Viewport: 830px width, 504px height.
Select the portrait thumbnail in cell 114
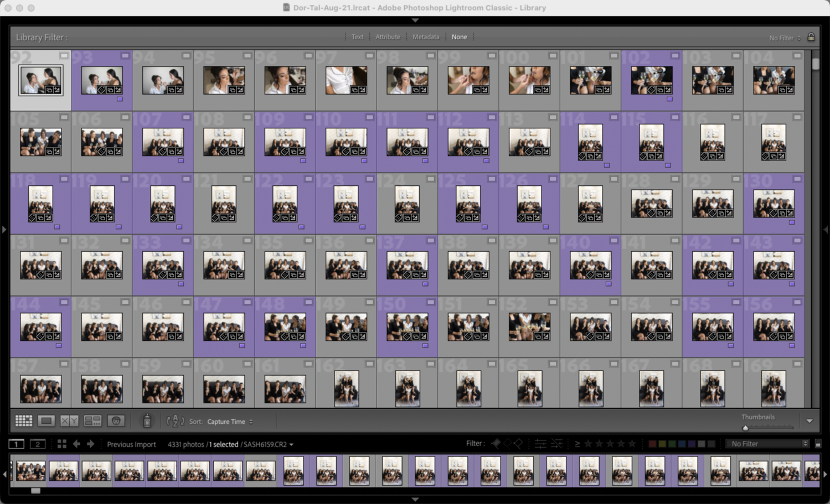590,142
